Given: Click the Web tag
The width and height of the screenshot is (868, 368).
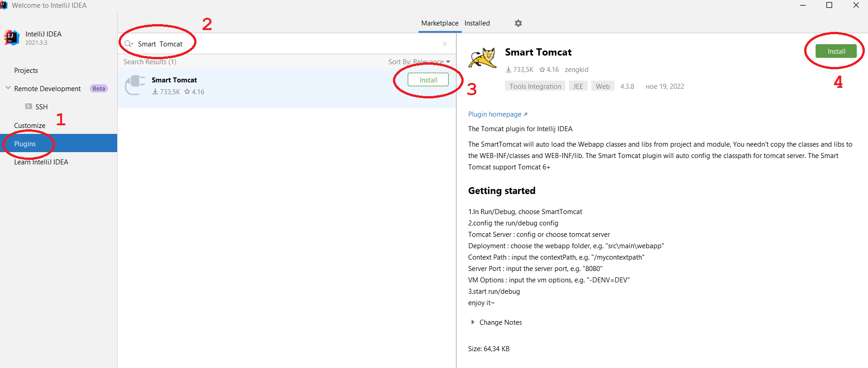Looking at the screenshot, I should tap(603, 86).
